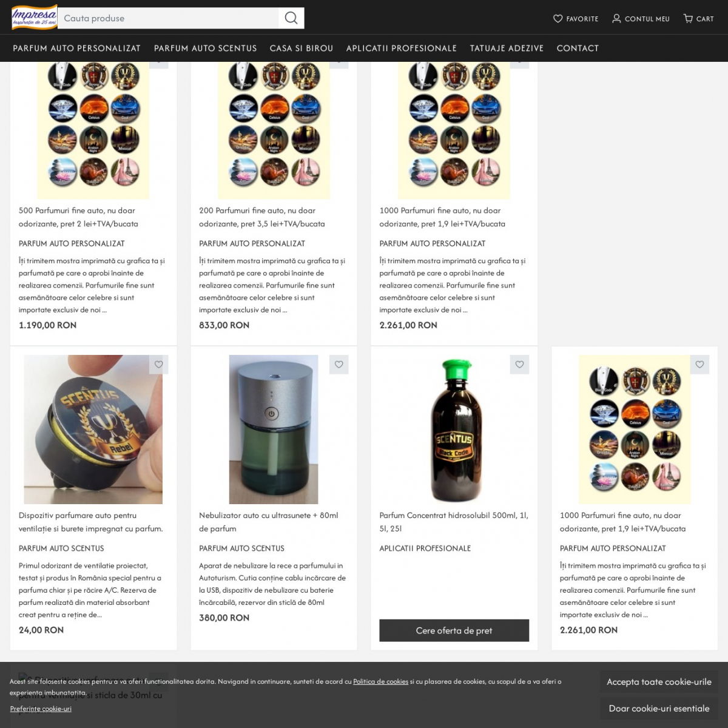Viewport: 728px width, 728px height.
Task: Open Politica de cookies link
Action: click(380, 682)
